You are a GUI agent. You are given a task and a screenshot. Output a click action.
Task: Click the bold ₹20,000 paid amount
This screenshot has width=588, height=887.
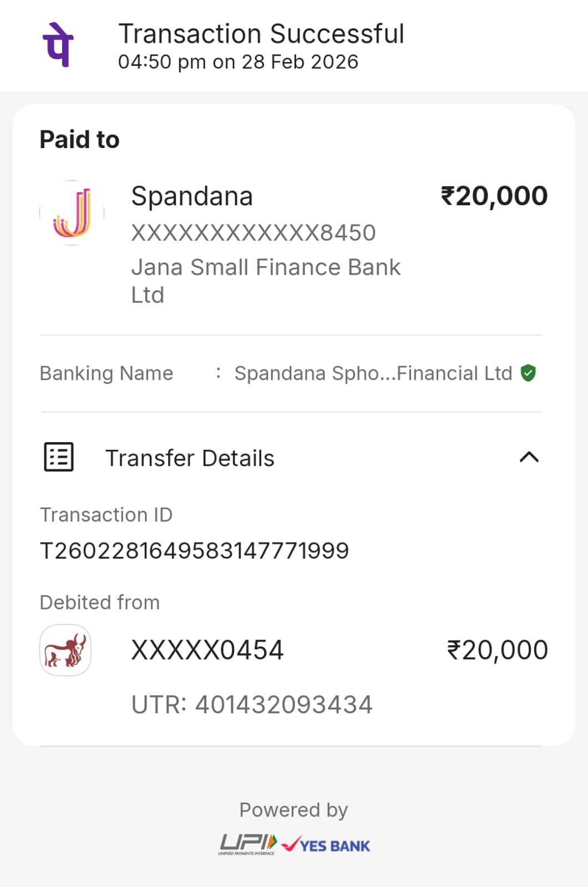pyautogui.click(x=494, y=196)
